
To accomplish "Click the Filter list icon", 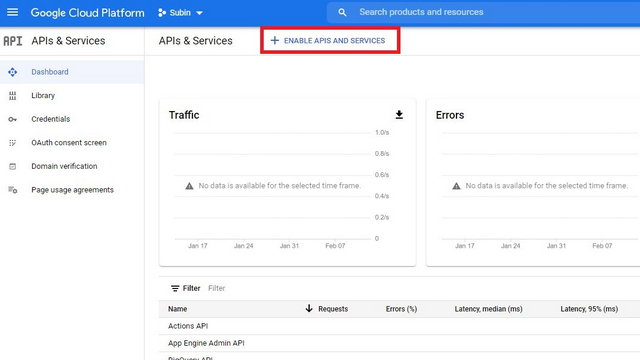I will coord(175,288).
